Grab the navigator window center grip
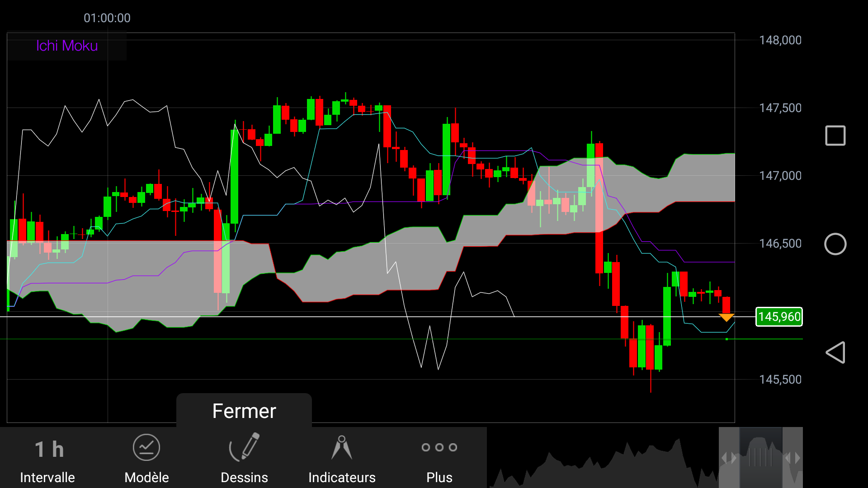This screenshot has height=488, width=868. click(x=760, y=458)
